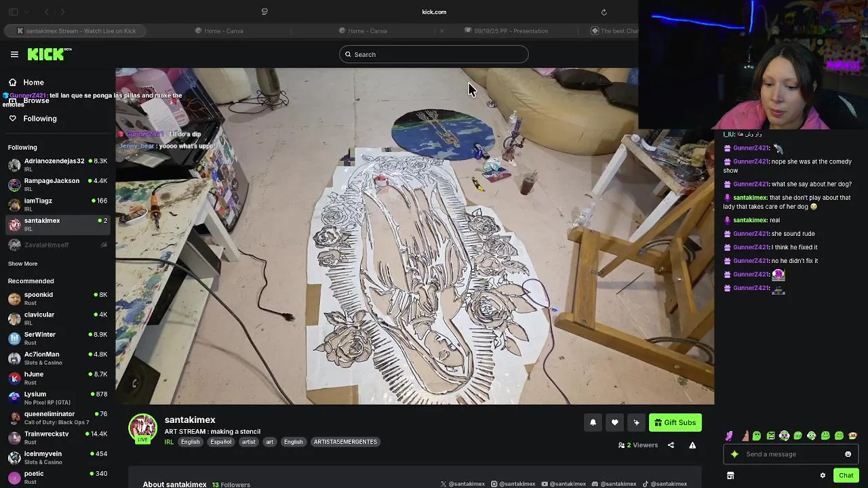The height and width of the screenshot is (488, 868).
Task: Click the ARTISTASEMERGENTES tag
Action: tap(345, 442)
